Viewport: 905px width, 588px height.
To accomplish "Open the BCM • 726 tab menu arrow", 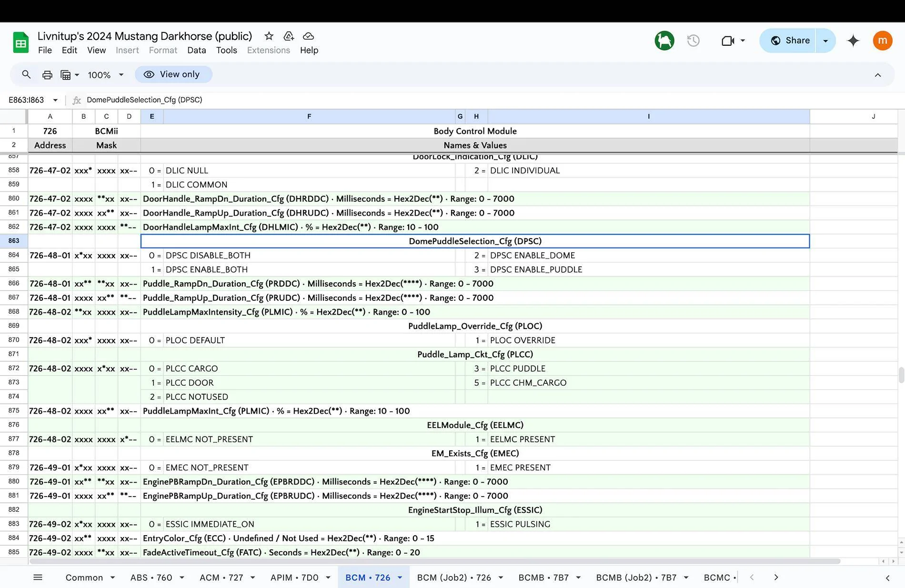I will (400, 578).
